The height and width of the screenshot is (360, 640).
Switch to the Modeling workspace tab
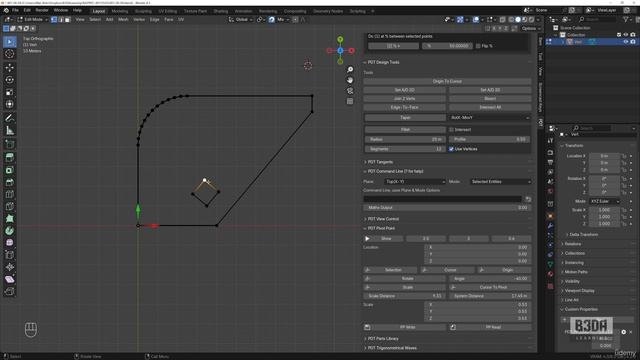pos(120,11)
